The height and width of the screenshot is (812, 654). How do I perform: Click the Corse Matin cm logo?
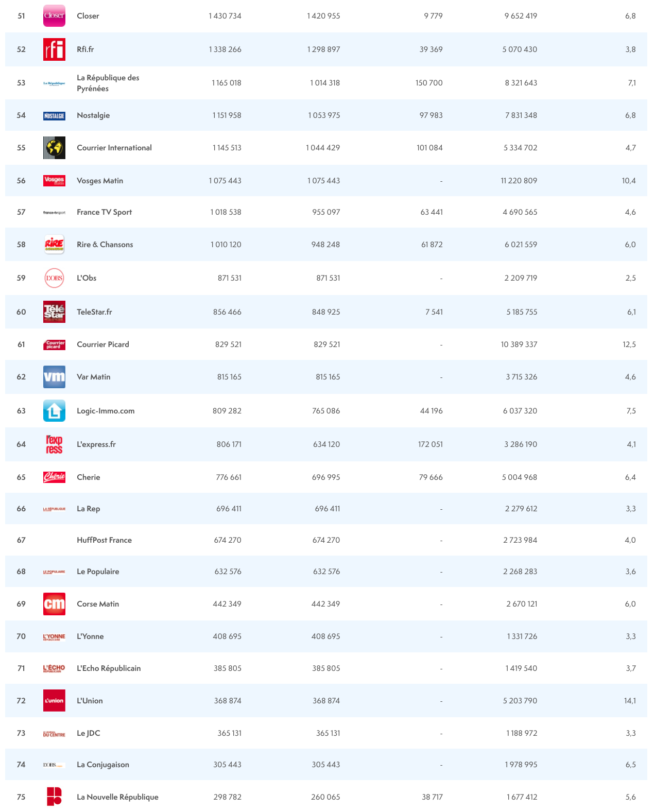tap(54, 604)
